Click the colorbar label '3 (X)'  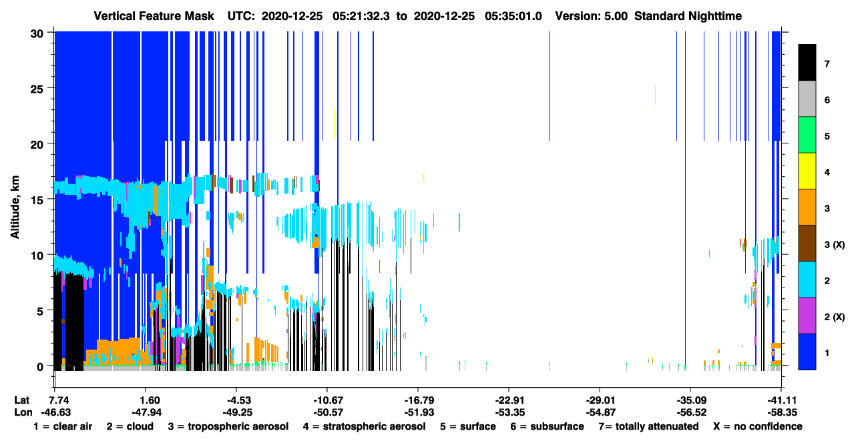pyautogui.click(x=835, y=244)
